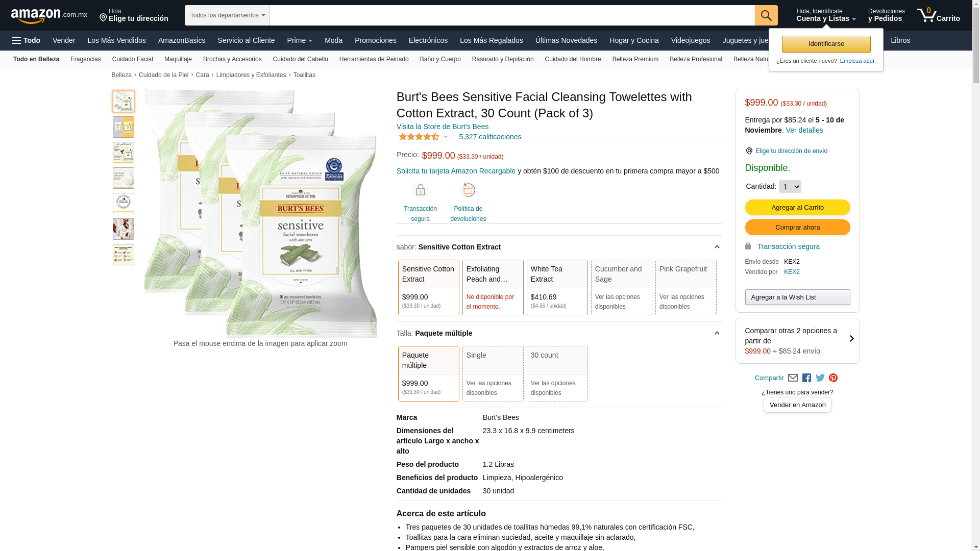Click the yellow Identificarse button
Image resolution: width=980 pixels, height=551 pixels.
pyautogui.click(x=826, y=44)
